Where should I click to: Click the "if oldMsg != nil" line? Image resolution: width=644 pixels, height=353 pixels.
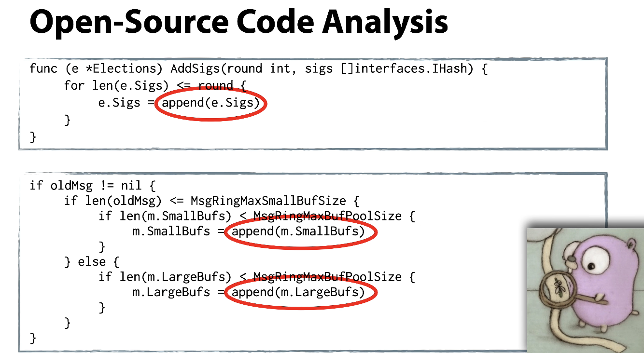92,185
